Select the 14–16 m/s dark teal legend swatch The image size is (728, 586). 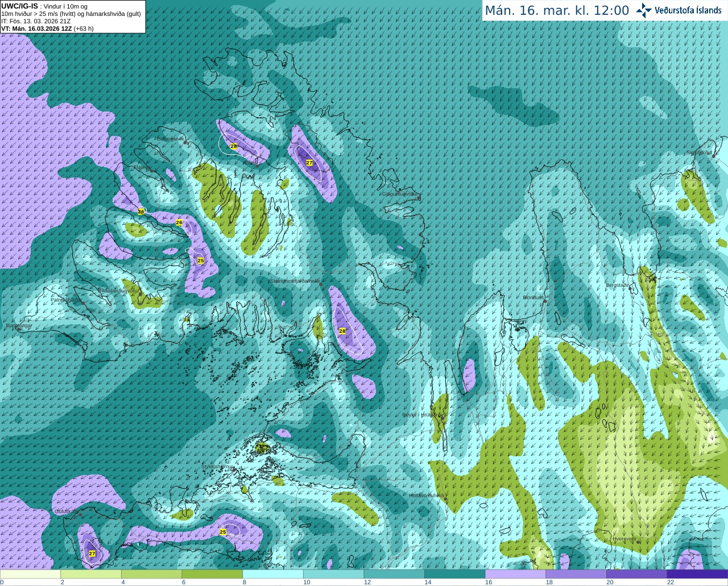455,574
